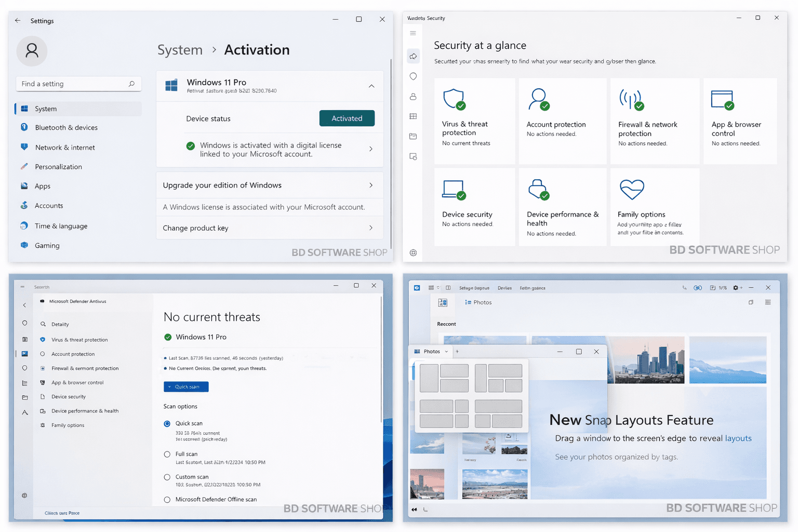Viewport: 798px width, 532px height.
Task: Open the Account protection tile
Action: (562, 121)
